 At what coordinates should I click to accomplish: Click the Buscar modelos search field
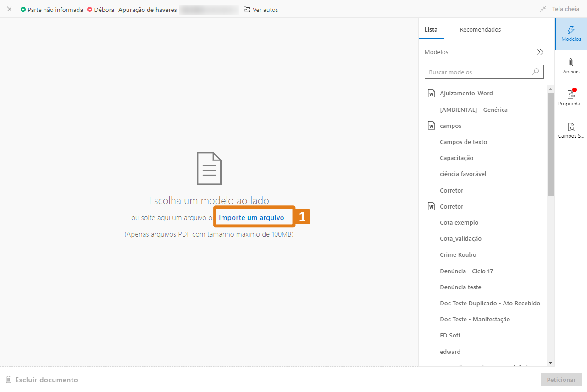point(479,72)
